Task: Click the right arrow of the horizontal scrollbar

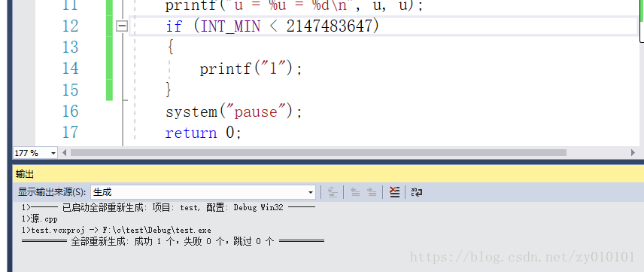Action: click(x=633, y=153)
